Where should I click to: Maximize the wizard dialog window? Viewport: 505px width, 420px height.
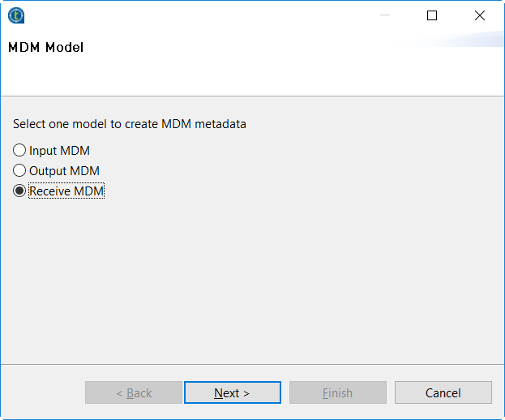coord(432,15)
